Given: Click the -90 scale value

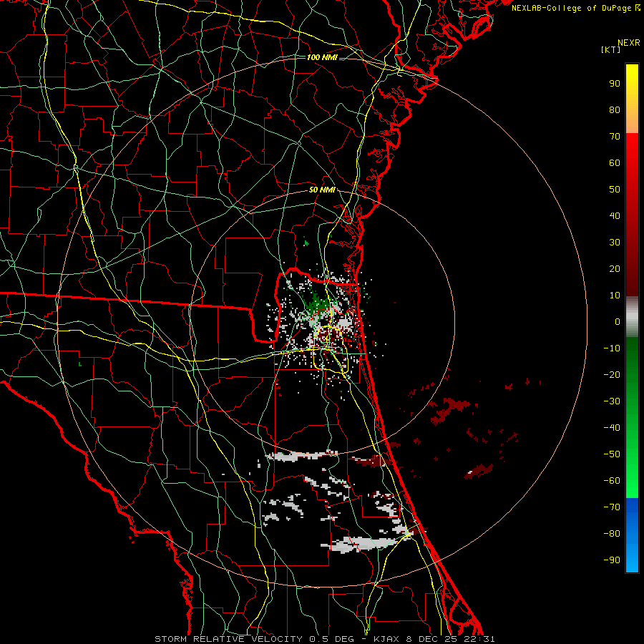Looking at the screenshot, I should (x=612, y=560).
